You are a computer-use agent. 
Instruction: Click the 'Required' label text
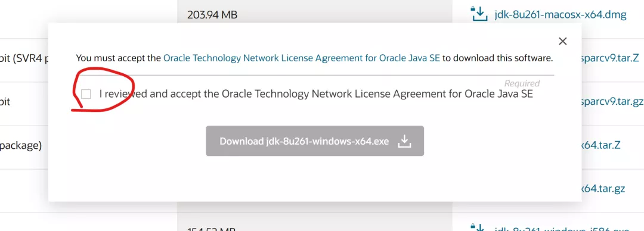(522, 83)
